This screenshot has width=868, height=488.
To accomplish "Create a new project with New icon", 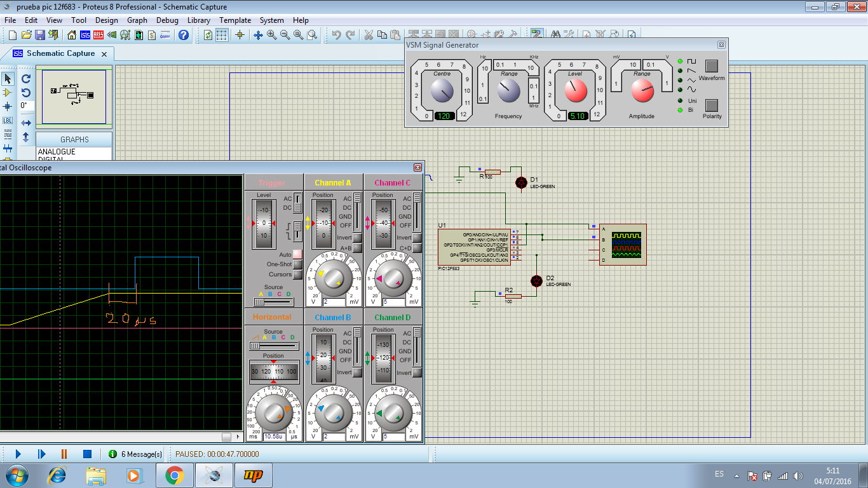I will point(13,35).
